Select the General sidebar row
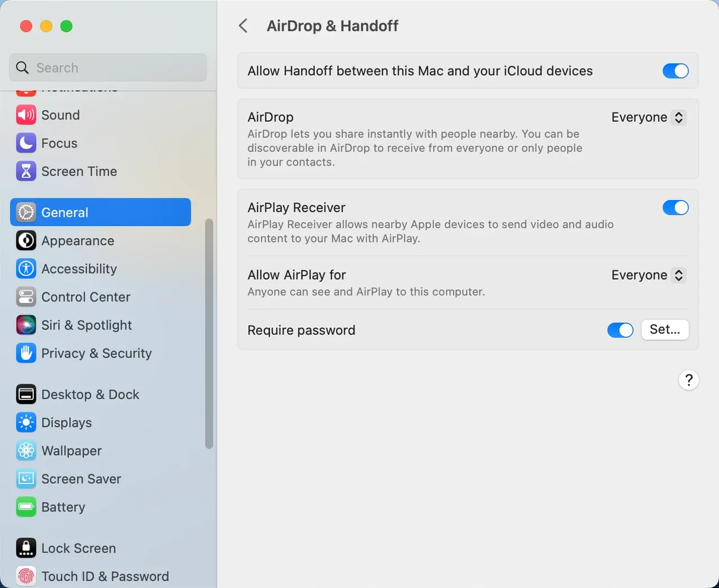 tap(101, 212)
